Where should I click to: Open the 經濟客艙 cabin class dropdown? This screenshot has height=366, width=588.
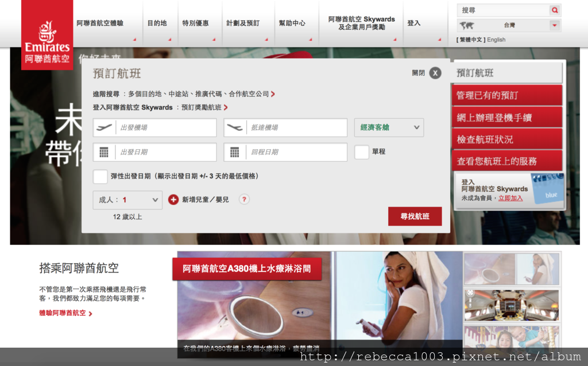click(x=389, y=127)
